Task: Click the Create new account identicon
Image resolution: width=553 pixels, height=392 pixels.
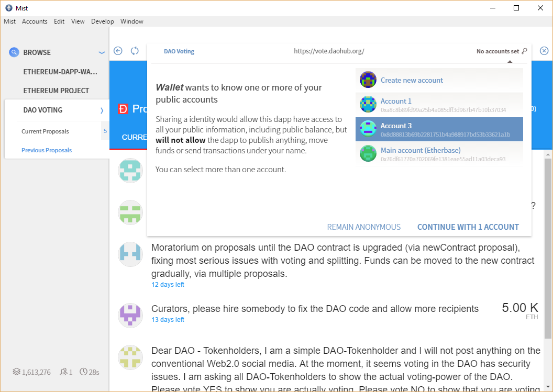Action: coord(368,80)
